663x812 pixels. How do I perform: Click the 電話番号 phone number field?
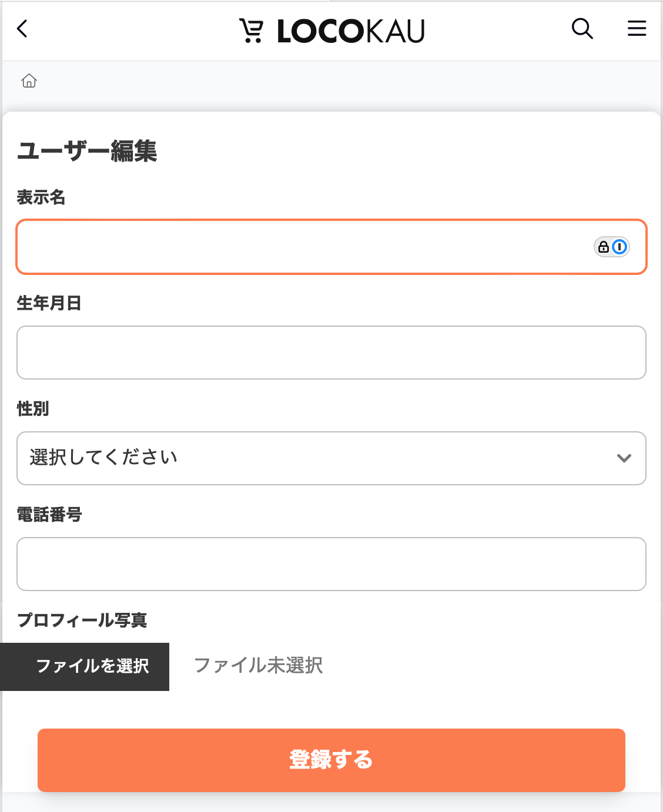(x=331, y=564)
